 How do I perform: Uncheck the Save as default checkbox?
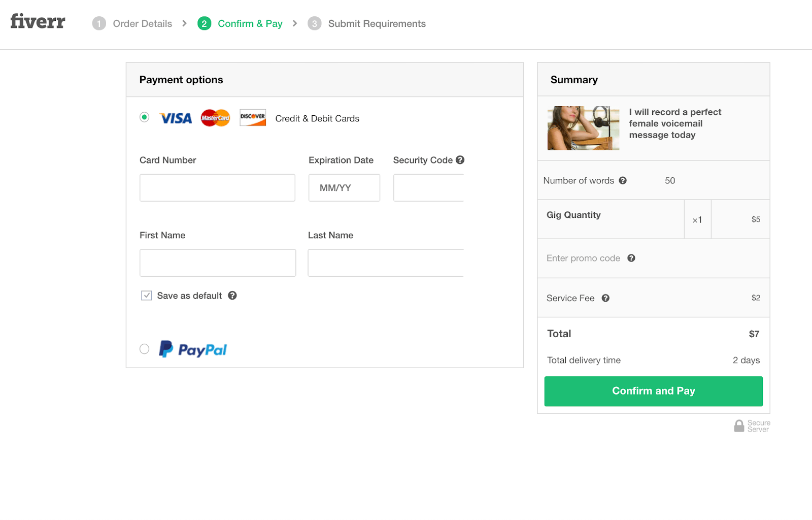146,295
